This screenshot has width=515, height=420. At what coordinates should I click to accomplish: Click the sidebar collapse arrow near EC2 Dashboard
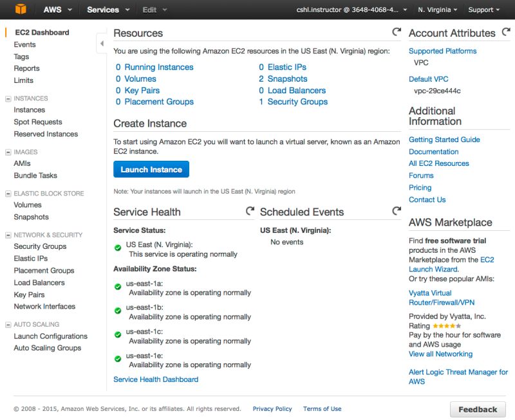click(x=103, y=43)
